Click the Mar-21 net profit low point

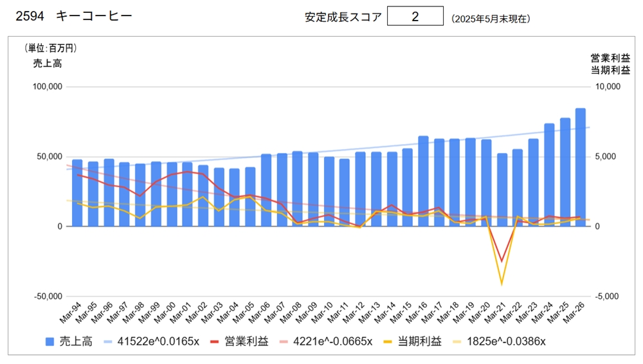point(502,284)
